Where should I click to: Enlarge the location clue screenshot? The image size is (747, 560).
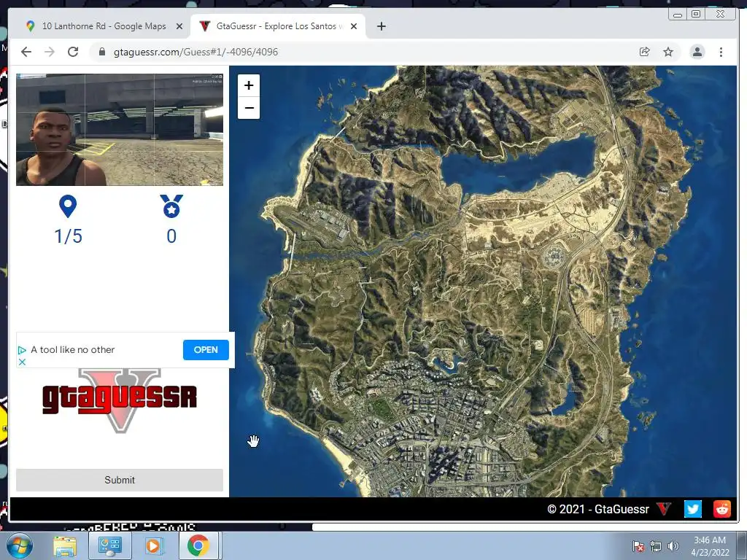(x=120, y=130)
